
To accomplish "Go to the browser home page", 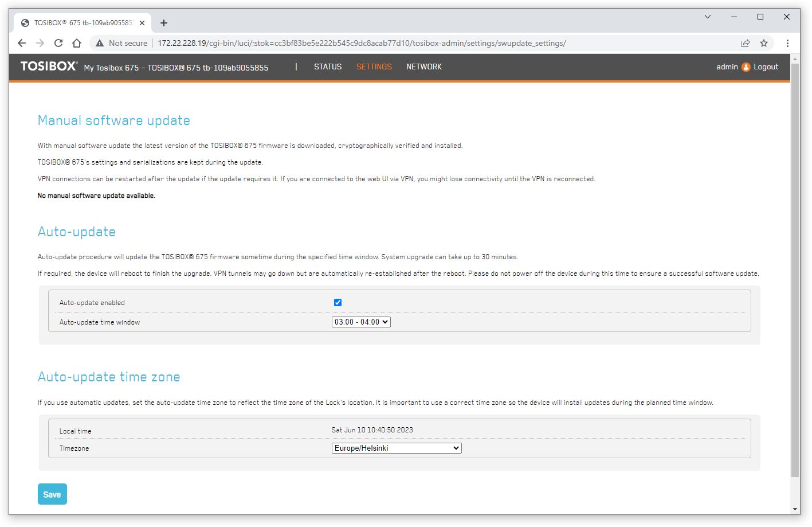I will (x=77, y=43).
